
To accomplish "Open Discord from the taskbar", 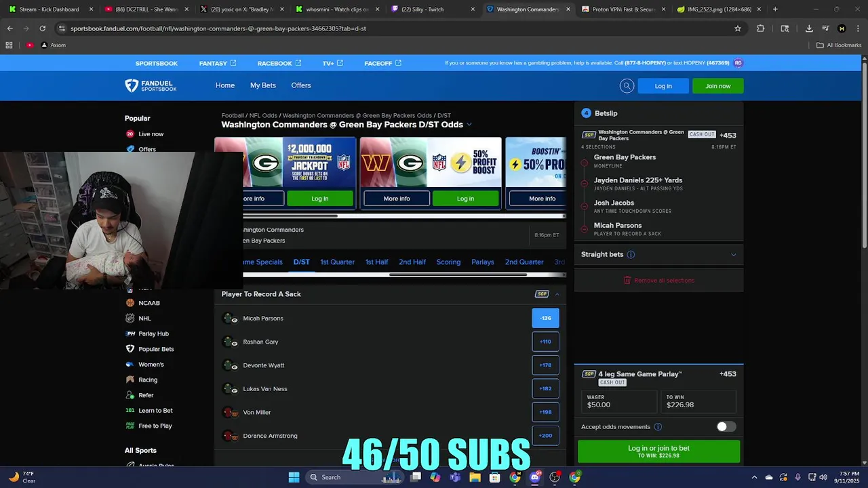I will 535,477.
